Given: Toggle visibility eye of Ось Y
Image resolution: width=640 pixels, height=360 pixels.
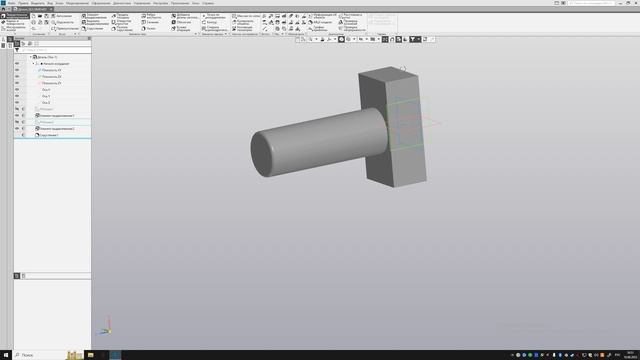Looking at the screenshot, I should pyautogui.click(x=17, y=96).
